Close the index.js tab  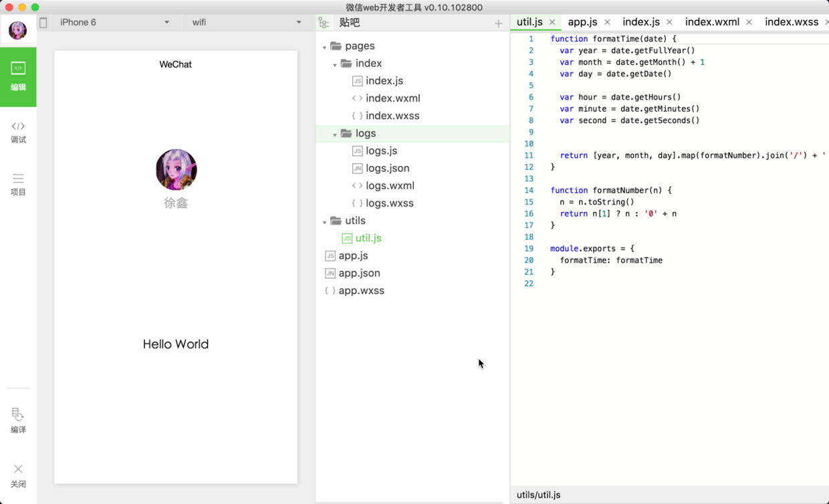[x=669, y=23]
